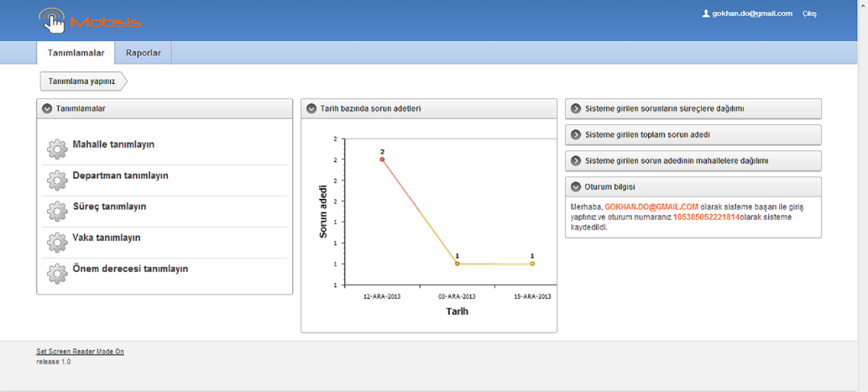
Task: Click gear icon beside Süreç tanımlayın
Action: [57, 211]
